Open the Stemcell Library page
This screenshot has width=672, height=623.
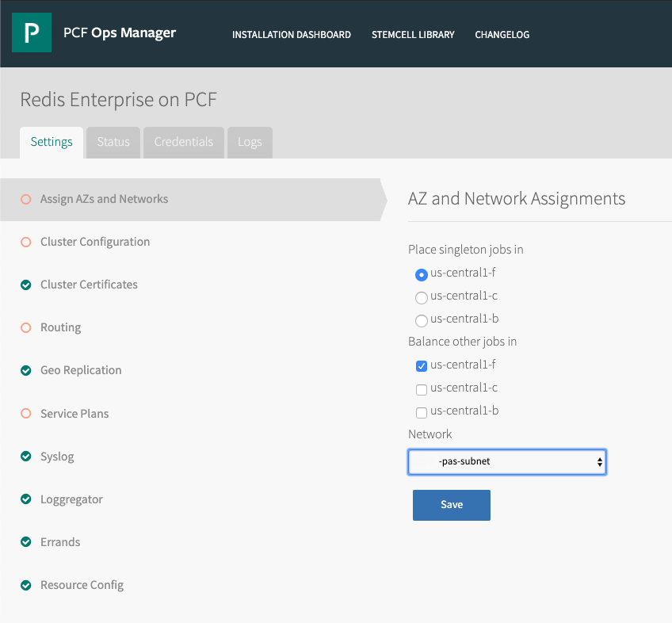[413, 35]
